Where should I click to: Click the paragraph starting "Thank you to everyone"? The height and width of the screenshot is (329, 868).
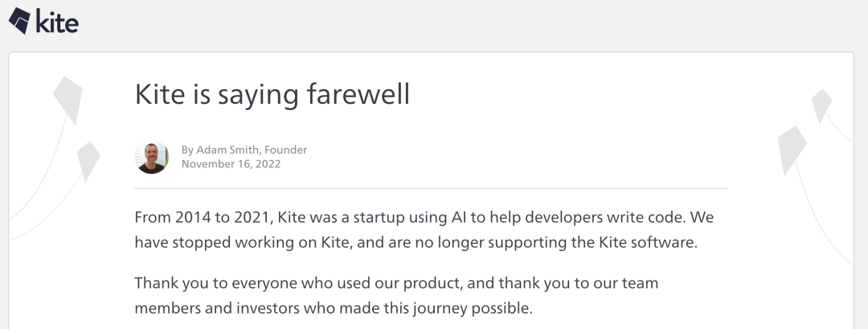click(x=397, y=296)
